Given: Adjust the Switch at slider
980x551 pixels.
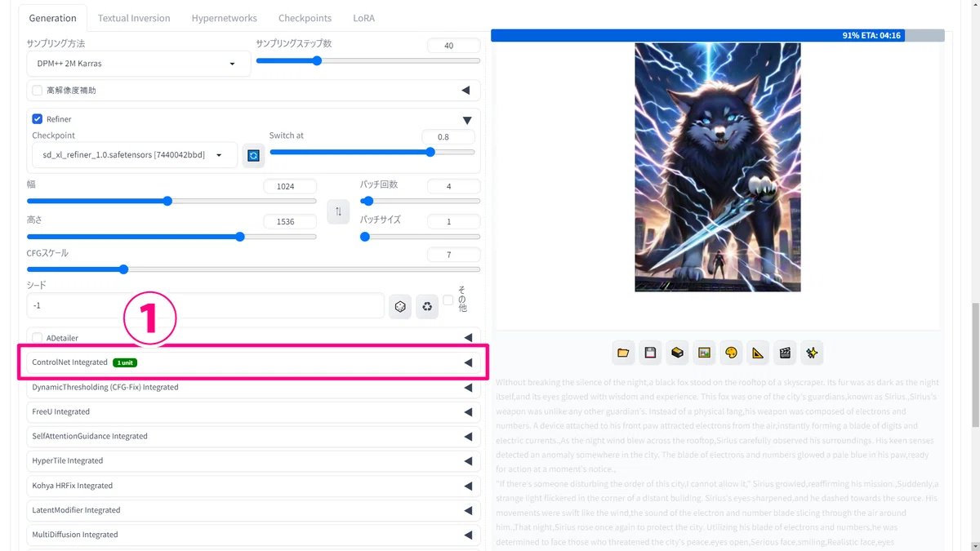Looking at the screenshot, I should click(372, 152).
